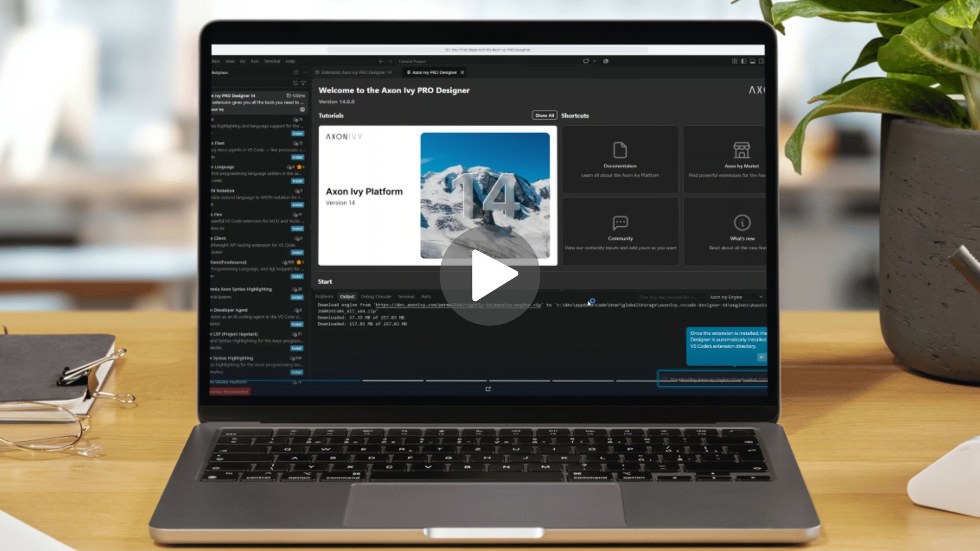Open the Axon Ivy Platform Version 14 tutorial card
The height and width of the screenshot is (551, 980).
tap(438, 195)
